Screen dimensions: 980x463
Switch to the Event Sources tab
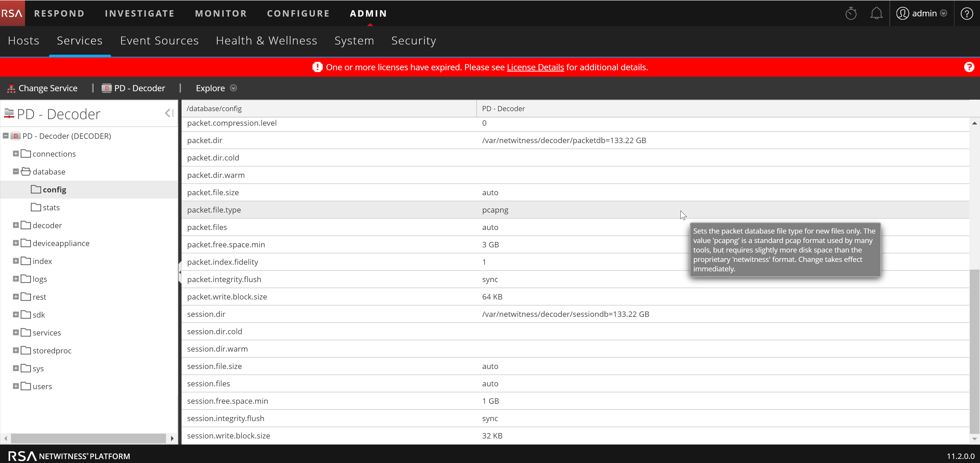[159, 40]
